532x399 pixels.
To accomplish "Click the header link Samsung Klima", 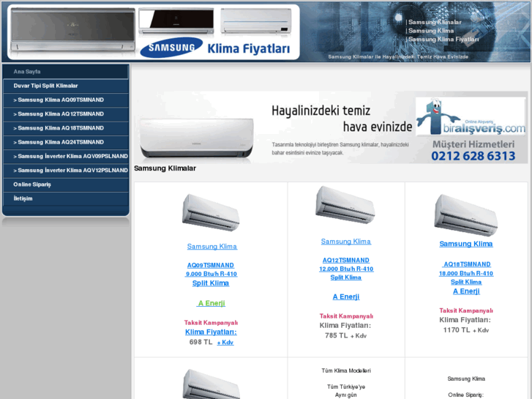I will 431,31.
